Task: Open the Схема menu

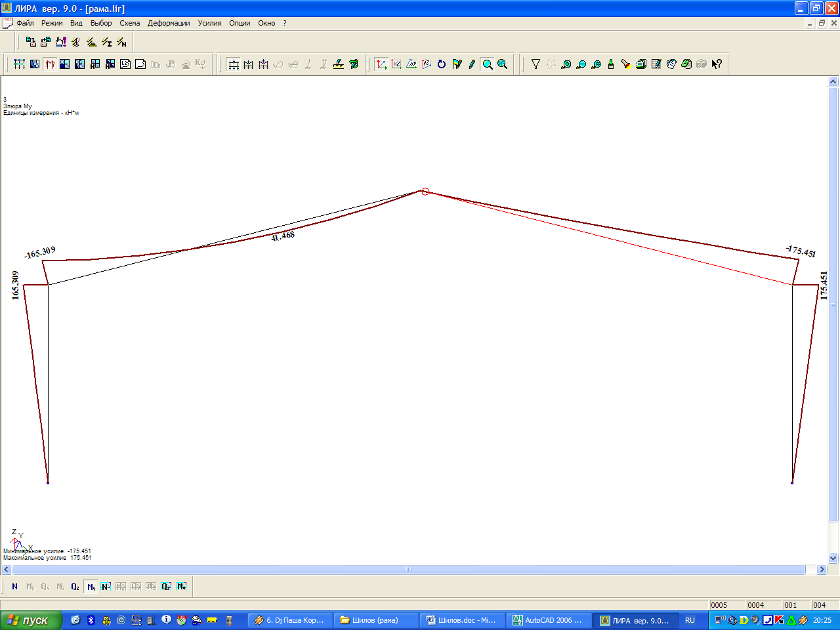Action: click(x=129, y=23)
